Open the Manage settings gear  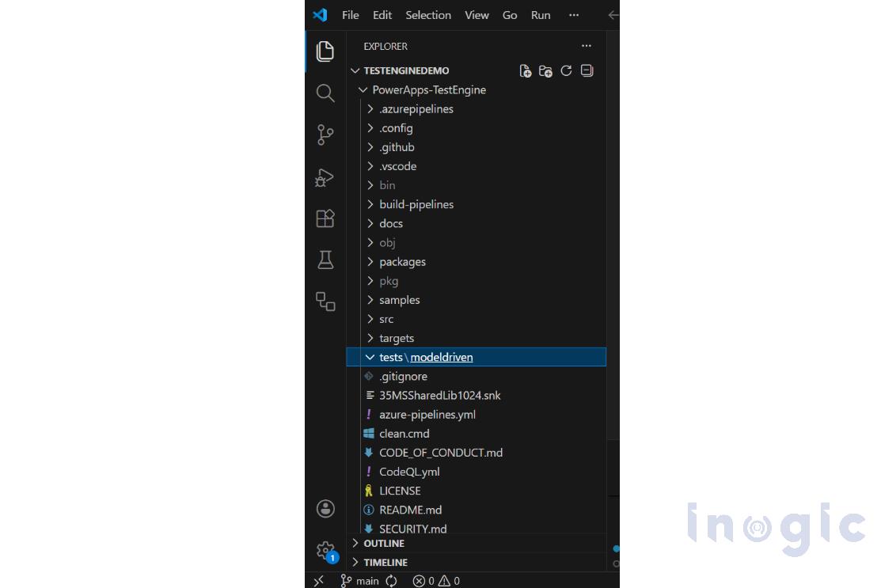[325, 549]
